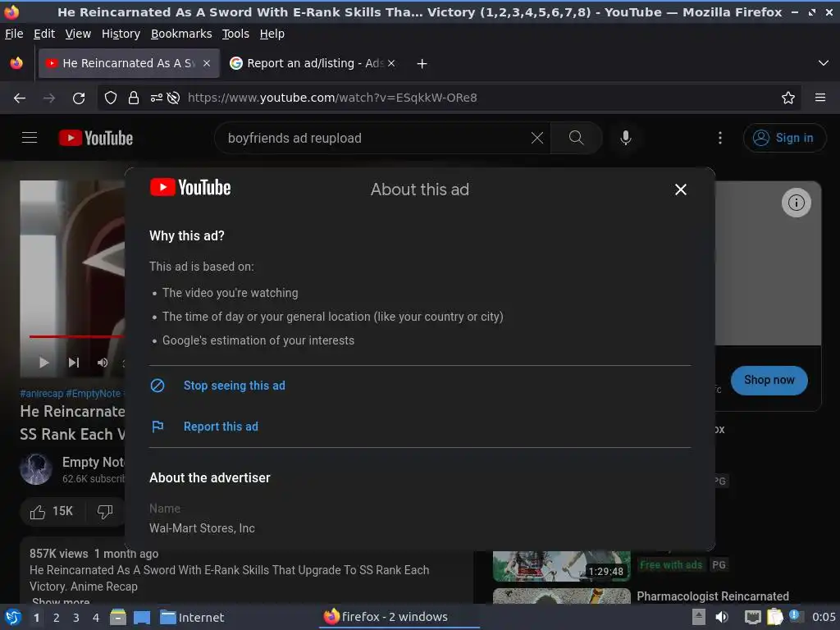The image size is (840, 630).
Task: Open a new tab with plus button
Action: pos(422,64)
